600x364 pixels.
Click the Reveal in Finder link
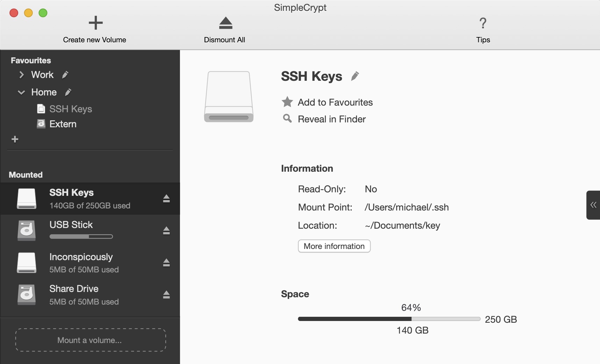(332, 119)
